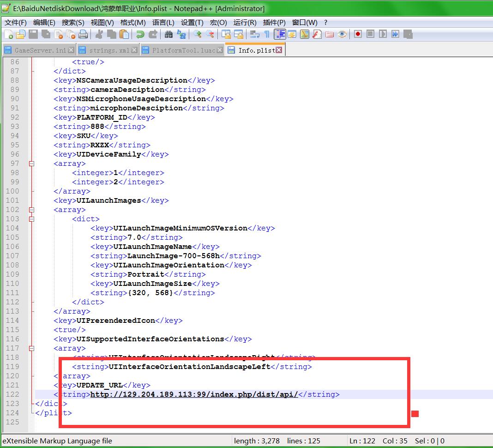The width and height of the screenshot is (493, 448).
Task: Click the UPDATE_URL http link on line 122
Action: pyautogui.click(x=194, y=394)
